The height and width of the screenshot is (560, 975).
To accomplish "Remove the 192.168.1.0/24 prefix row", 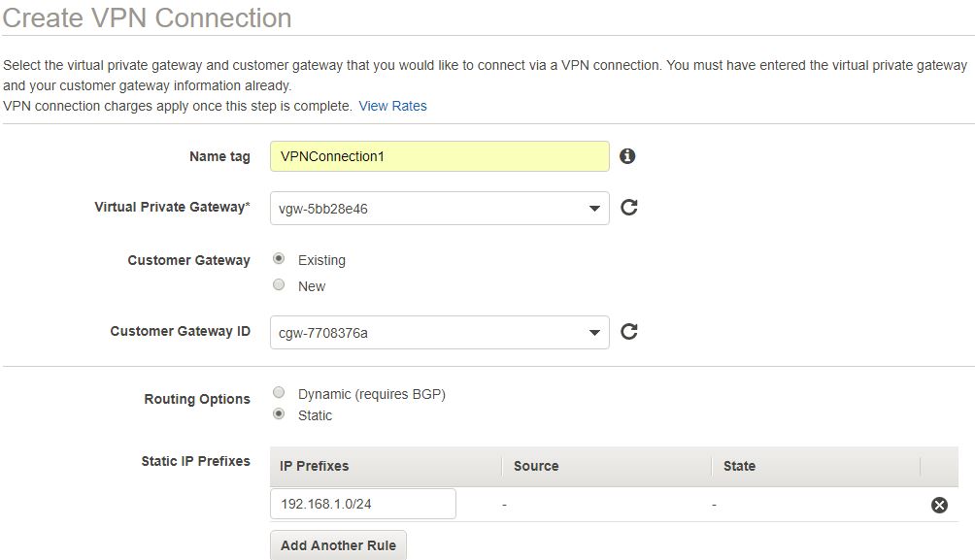I will click(x=940, y=506).
